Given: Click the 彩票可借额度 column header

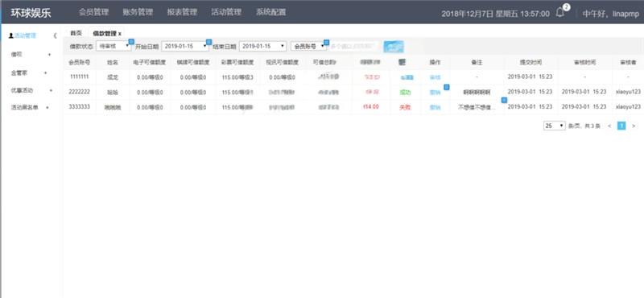Looking at the screenshot, I should coord(237,63).
